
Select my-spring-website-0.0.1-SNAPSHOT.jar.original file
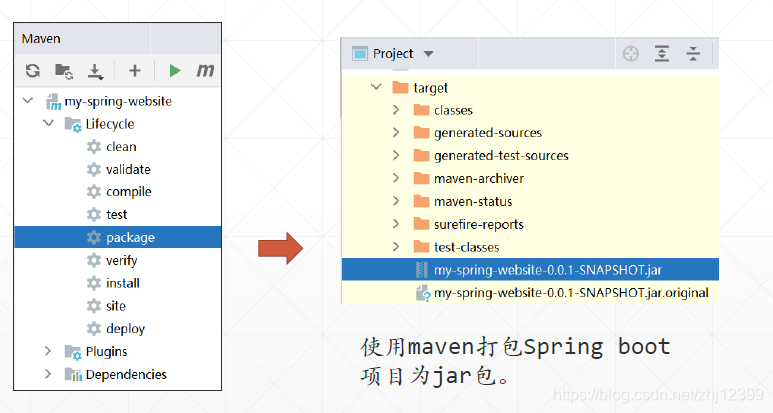point(571,293)
